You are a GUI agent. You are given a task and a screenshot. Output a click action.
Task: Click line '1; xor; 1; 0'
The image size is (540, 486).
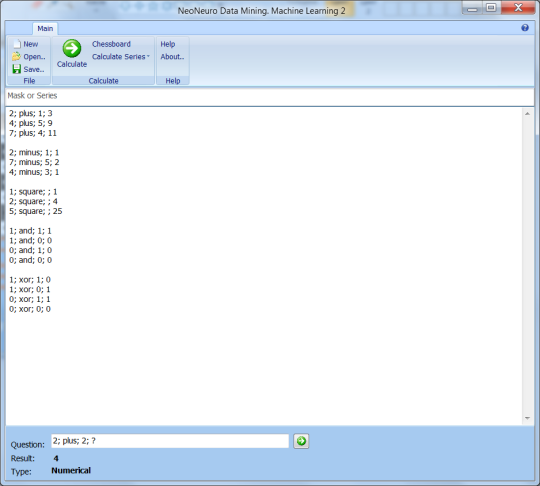click(x=30, y=280)
